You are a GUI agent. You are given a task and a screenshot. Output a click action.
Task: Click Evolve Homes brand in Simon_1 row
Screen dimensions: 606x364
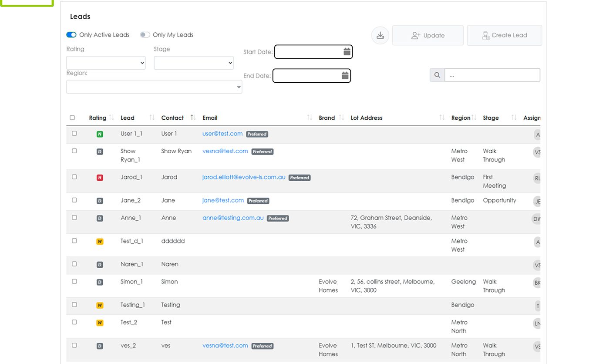point(328,286)
